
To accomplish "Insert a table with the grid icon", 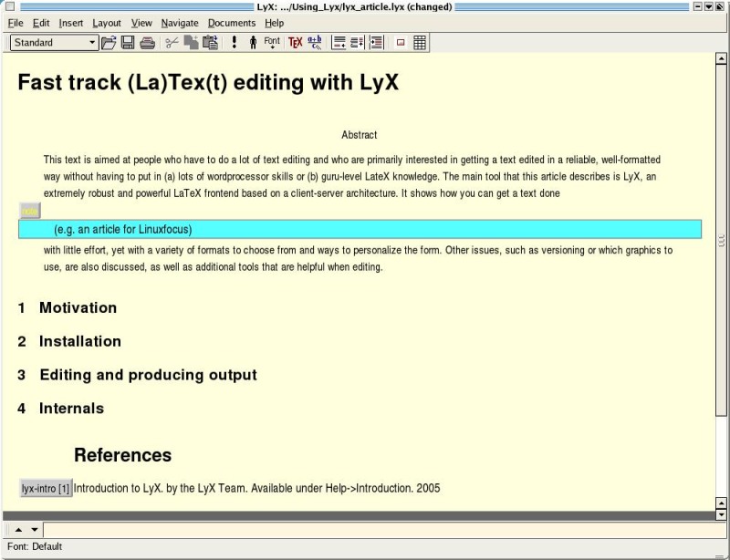I will [420, 42].
